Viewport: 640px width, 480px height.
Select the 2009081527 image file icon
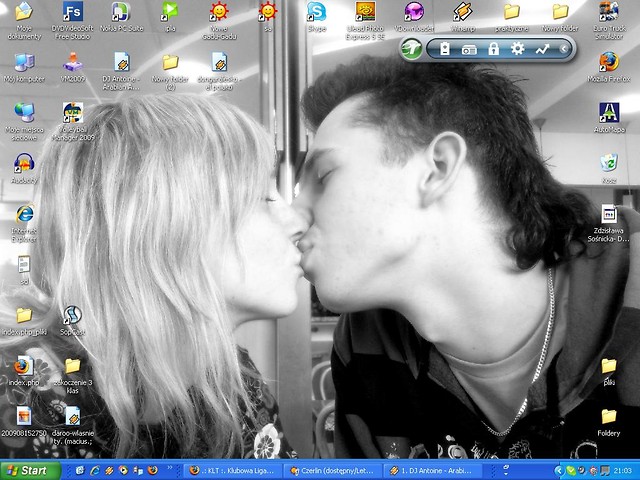pos(24,421)
